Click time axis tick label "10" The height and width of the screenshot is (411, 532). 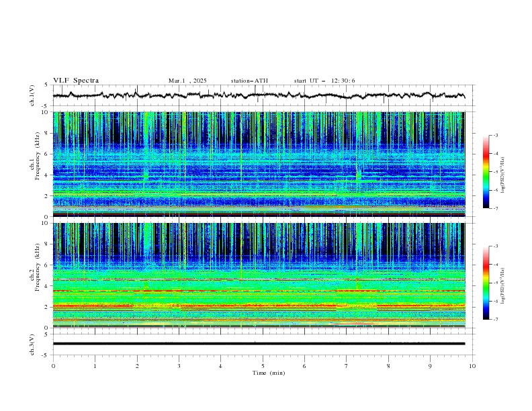pos(472,366)
